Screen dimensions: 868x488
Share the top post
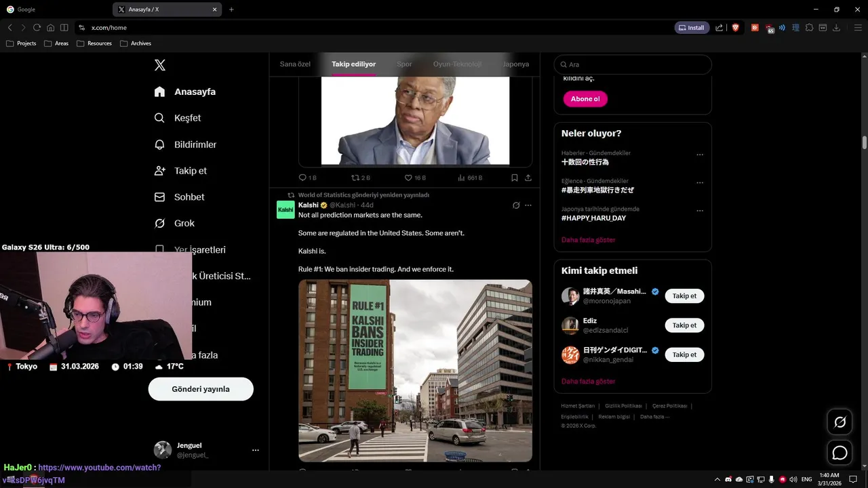click(x=528, y=178)
